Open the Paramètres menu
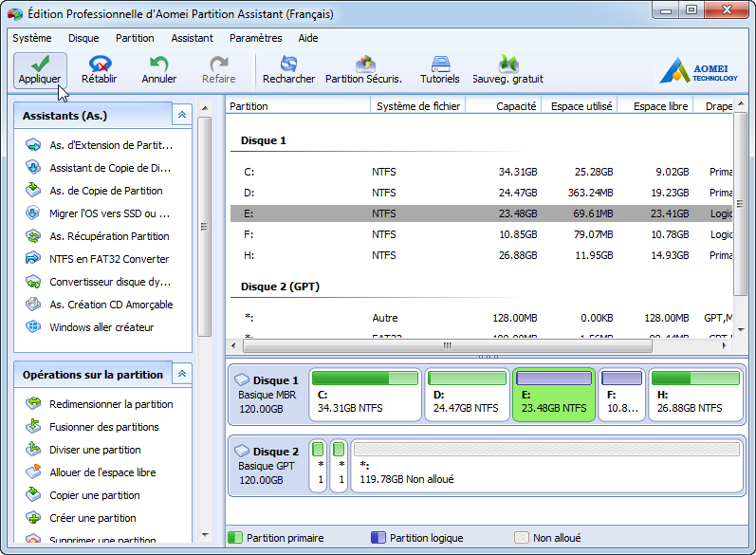The image size is (756, 555). 255,38
